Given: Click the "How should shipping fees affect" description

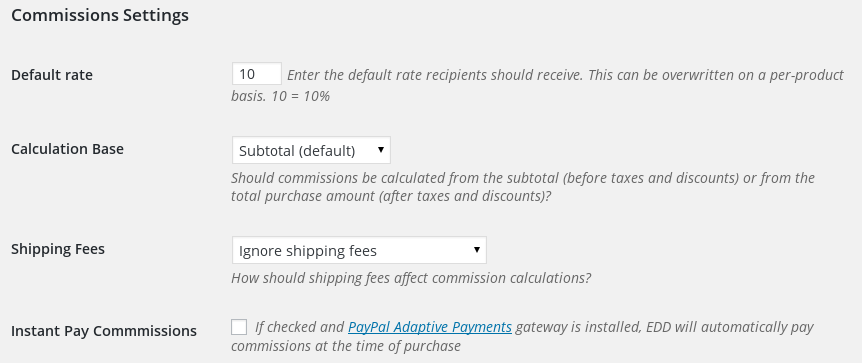Looking at the screenshot, I should point(411,278).
